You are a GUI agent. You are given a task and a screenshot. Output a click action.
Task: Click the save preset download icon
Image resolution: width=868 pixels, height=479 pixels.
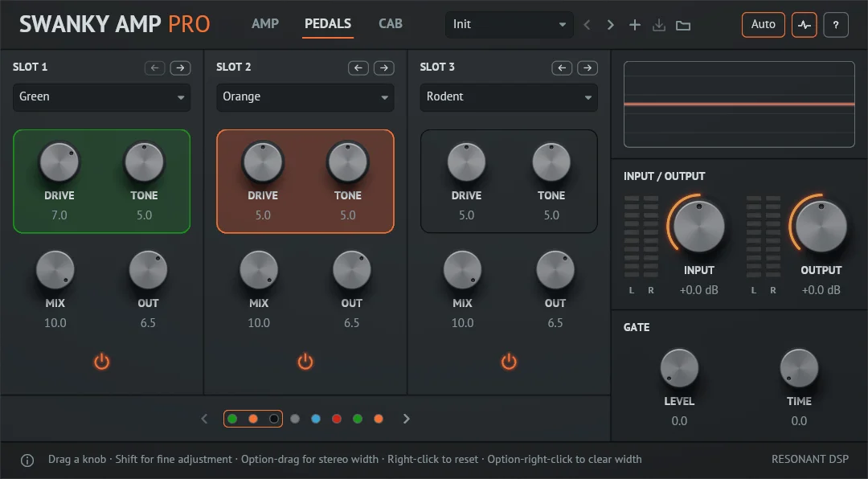coord(659,25)
